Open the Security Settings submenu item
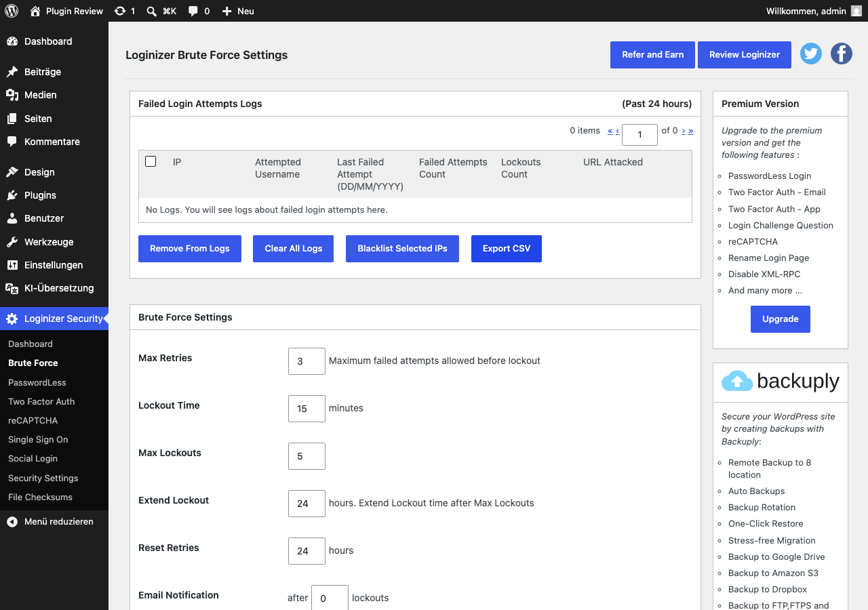 [x=43, y=478]
